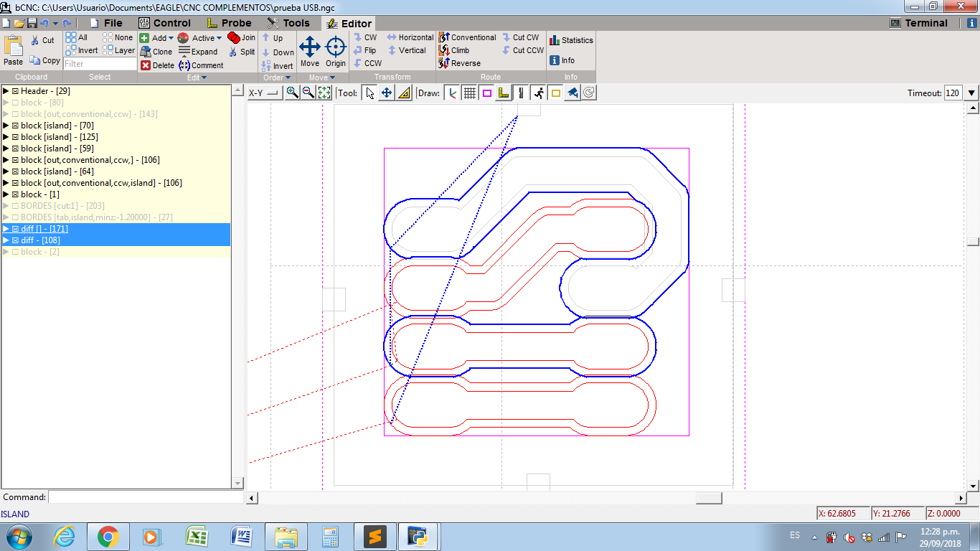Toggle drawing of rapid motion
The width and height of the screenshot is (980, 551).
(538, 93)
